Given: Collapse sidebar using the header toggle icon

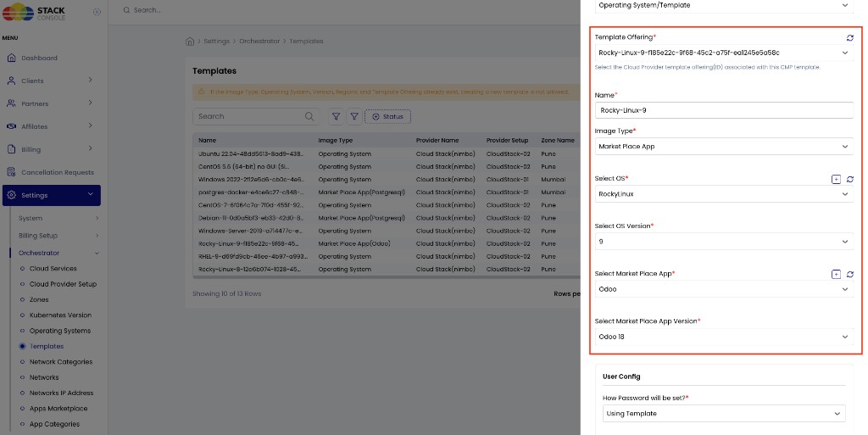Looking at the screenshot, I should pos(97,12).
